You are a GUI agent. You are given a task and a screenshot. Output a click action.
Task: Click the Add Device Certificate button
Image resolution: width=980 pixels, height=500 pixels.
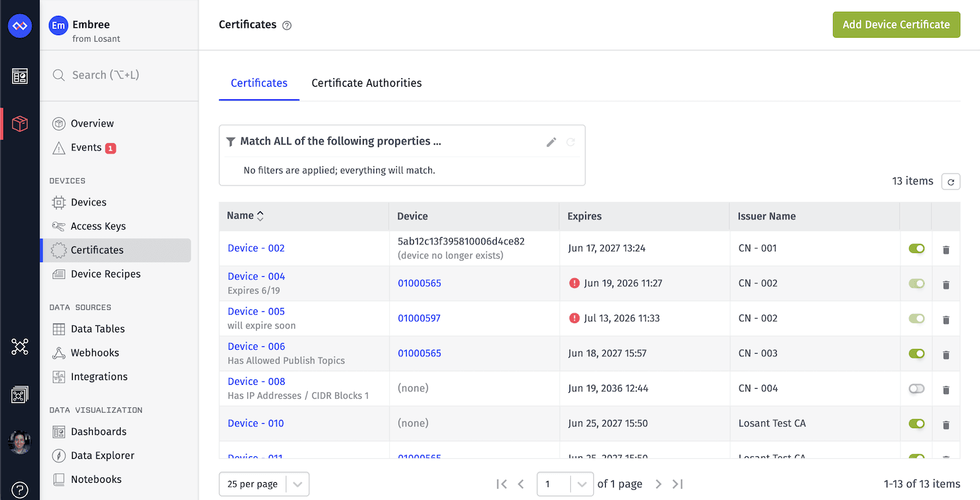(x=896, y=25)
